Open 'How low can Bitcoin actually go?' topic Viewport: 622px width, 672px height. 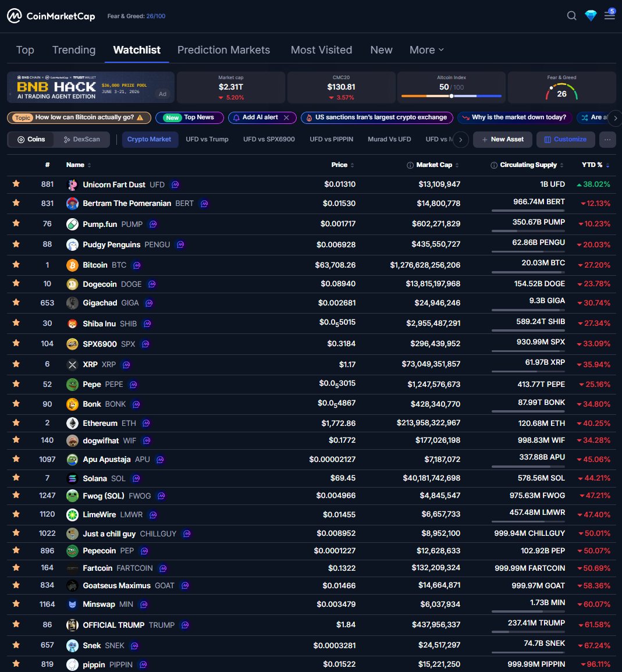79,118
